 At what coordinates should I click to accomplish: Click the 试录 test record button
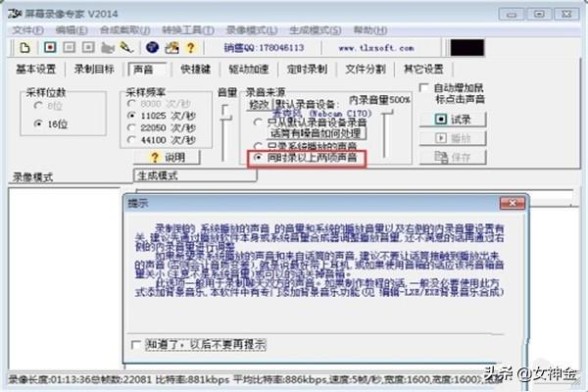tap(453, 120)
